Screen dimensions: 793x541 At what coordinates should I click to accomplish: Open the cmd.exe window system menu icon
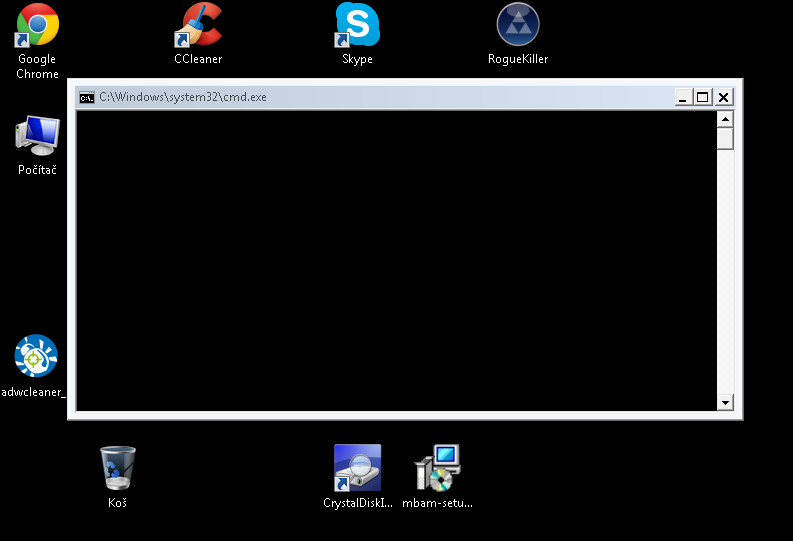click(86, 97)
